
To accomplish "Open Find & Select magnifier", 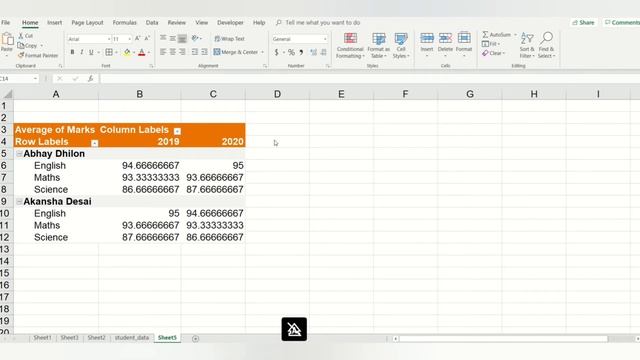I will [547, 45].
